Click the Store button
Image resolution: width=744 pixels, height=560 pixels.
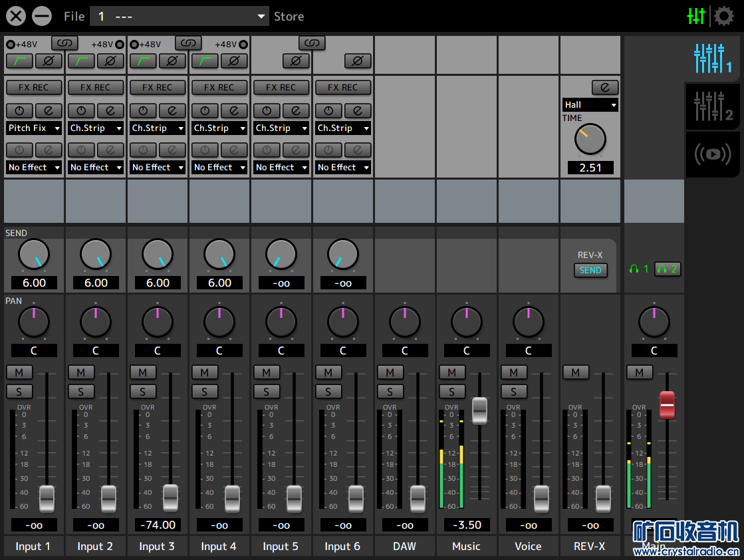pyautogui.click(x=289, y=17)
